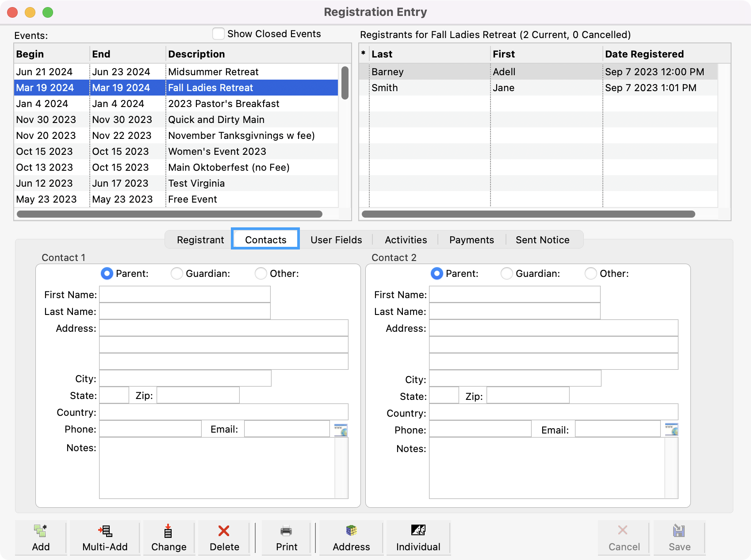Click Contact 1 First Name field
The height and width of the screenshot is (560, 751).
(x=185, y=295)
